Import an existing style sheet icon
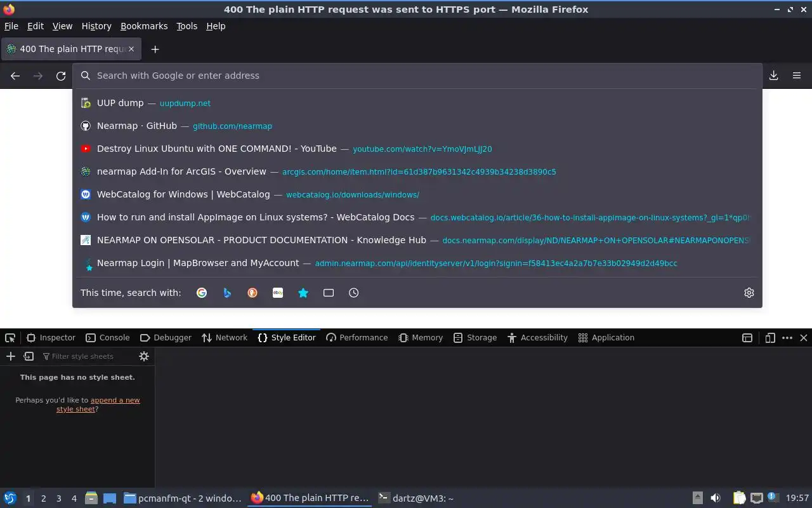This screenshot has width=812, height=508. [x=29, y=356]
